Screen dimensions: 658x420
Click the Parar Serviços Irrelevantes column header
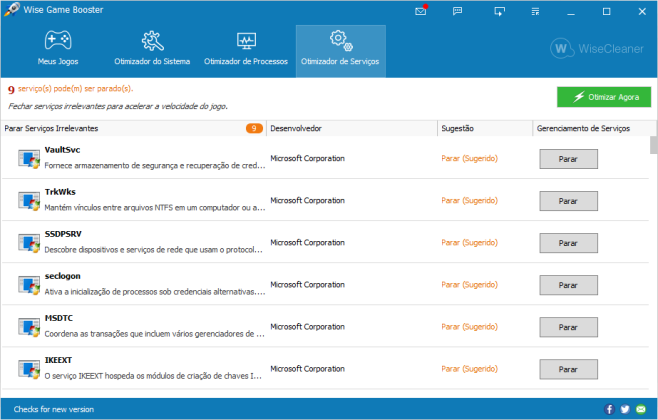[133, 128]
